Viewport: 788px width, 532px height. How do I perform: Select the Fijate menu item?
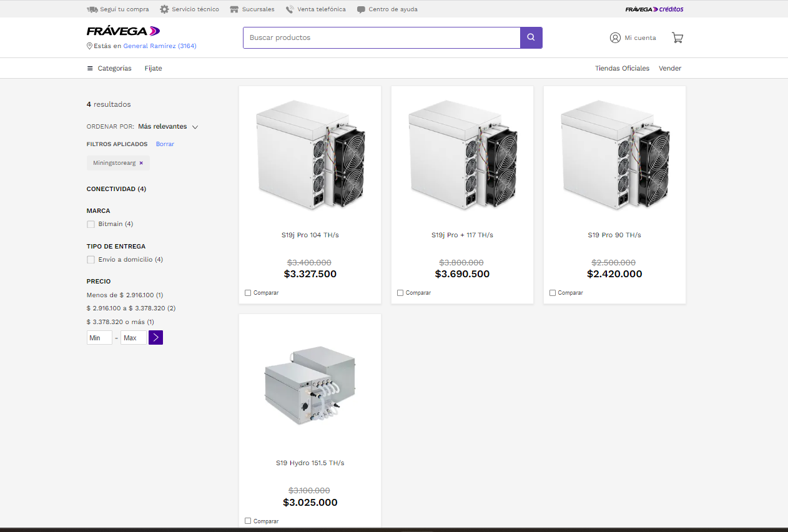pos(153,69)
